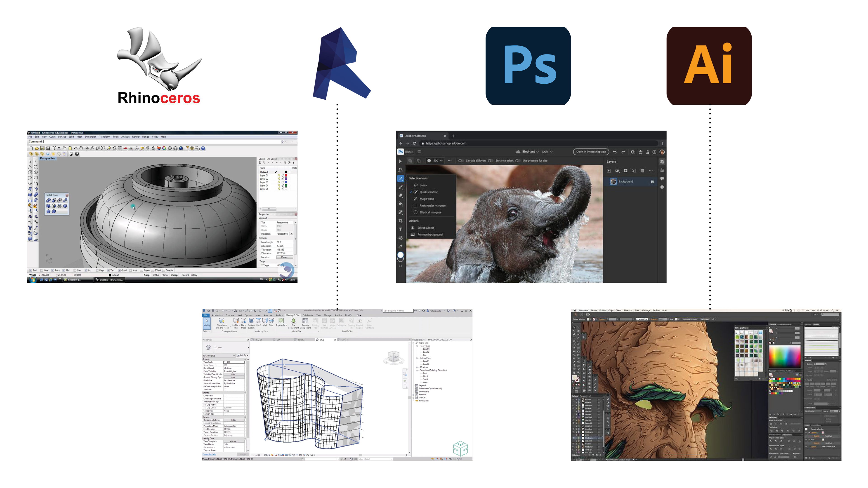Select the Eraser tool in Photoshop toolbar
Image resolution: width=868 pixels, height=488 pixels.
(401, 196)
